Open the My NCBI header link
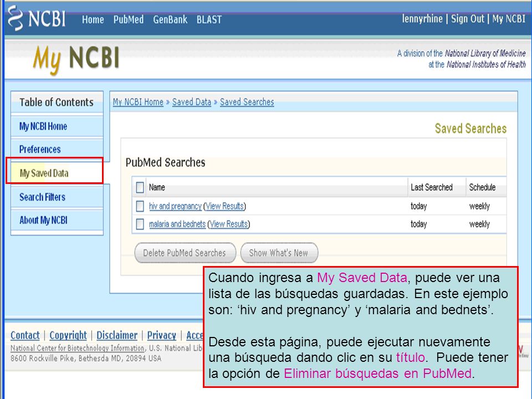 [509, 19]
